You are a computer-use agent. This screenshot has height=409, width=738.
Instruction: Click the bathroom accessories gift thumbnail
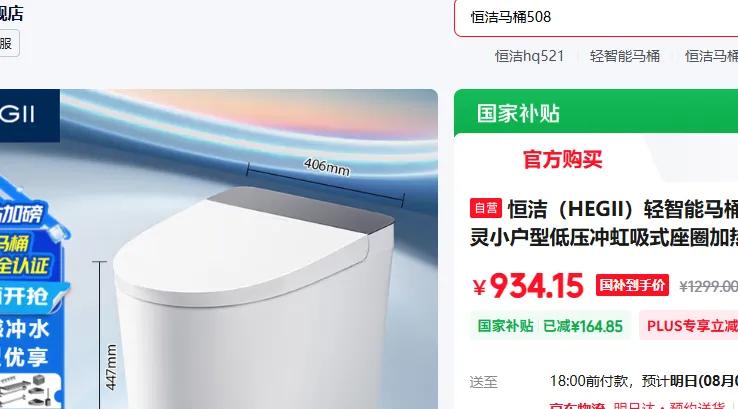(29, 391)
